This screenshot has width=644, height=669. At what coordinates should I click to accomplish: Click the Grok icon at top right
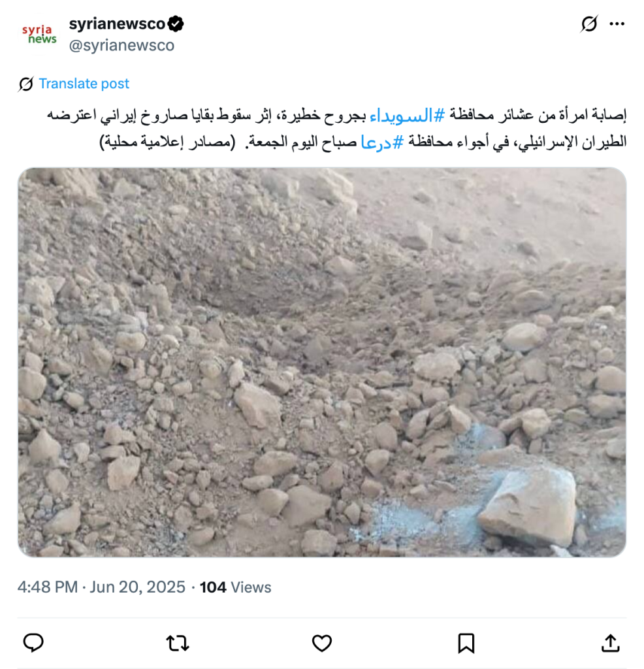coord(589,24)
